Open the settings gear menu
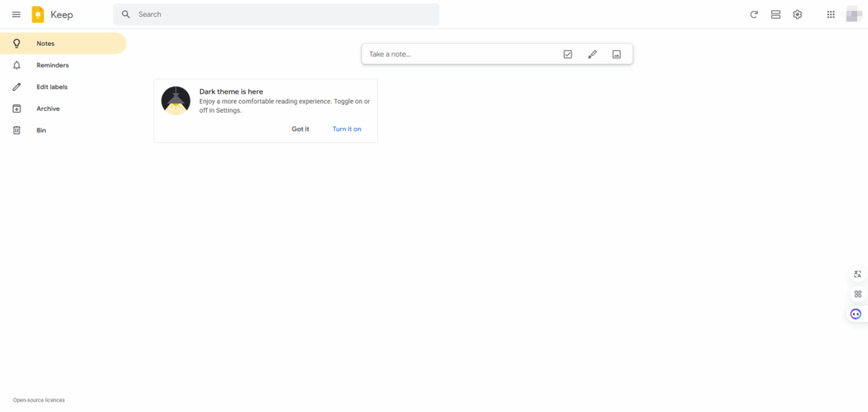 tap(797, 14)
